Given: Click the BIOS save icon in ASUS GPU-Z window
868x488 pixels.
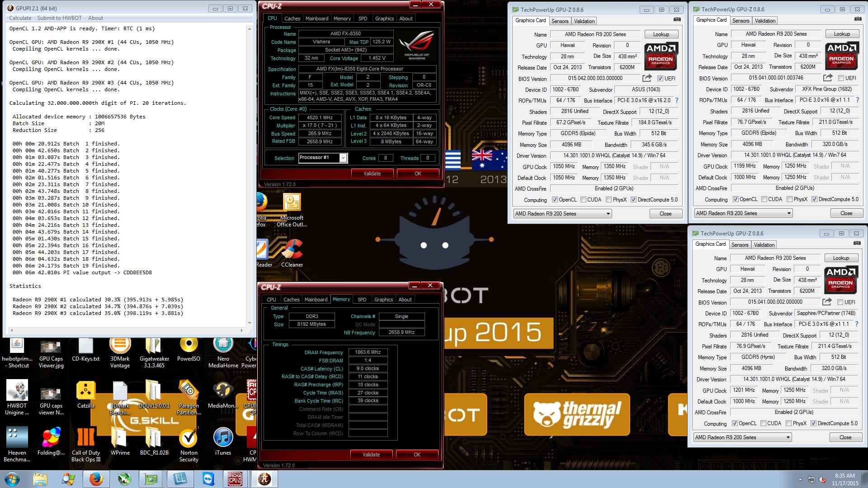Looking at the screenshot, I should (646, 78).
